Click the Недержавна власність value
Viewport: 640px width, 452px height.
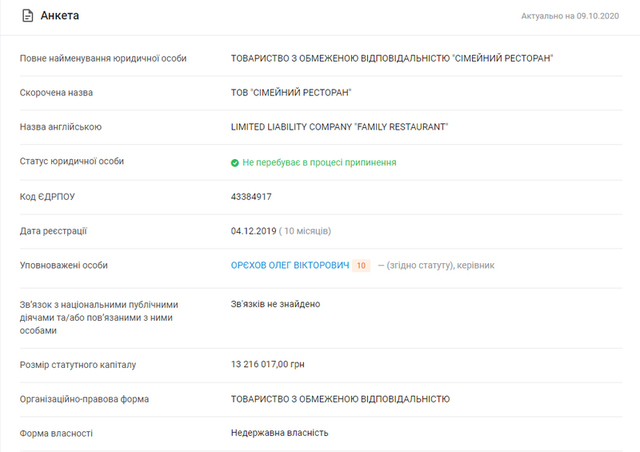(279, 433)
